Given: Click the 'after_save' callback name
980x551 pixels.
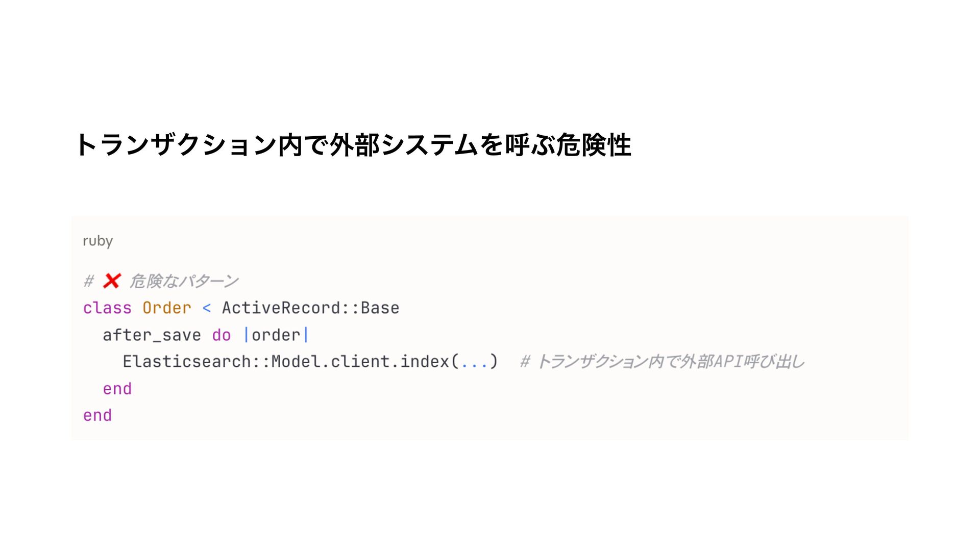Looking at the screenshot, I should (x=152, y=335).
